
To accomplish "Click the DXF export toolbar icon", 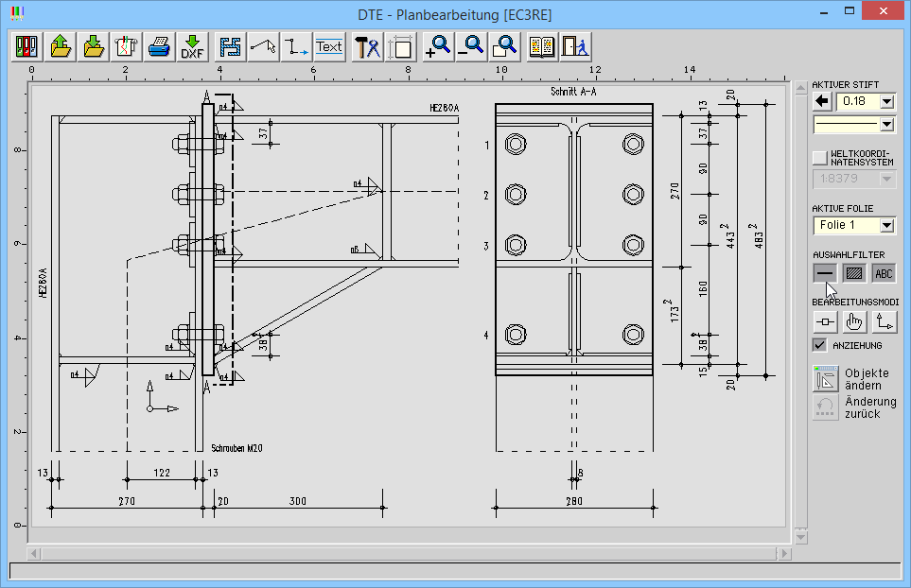I will [192, 46].
